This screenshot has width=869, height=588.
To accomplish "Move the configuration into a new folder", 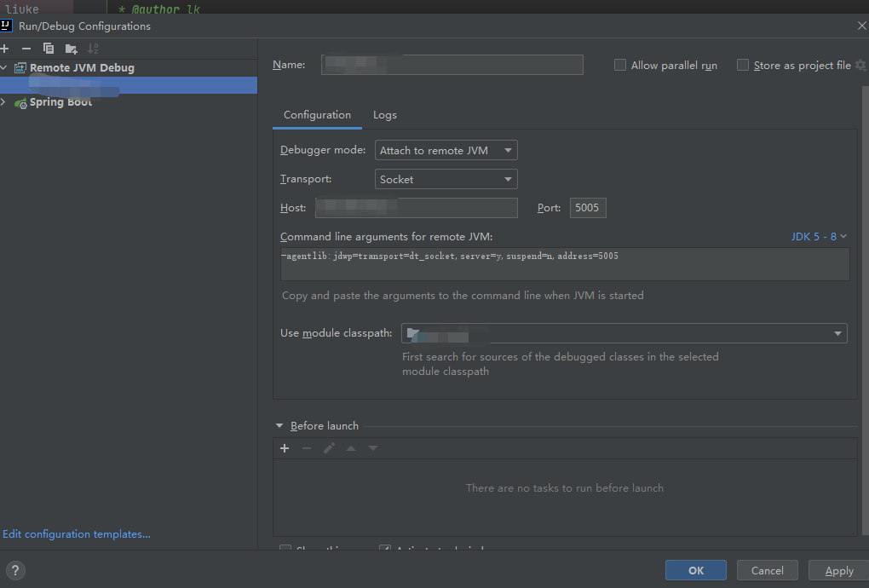I will (x=71, y=49).
